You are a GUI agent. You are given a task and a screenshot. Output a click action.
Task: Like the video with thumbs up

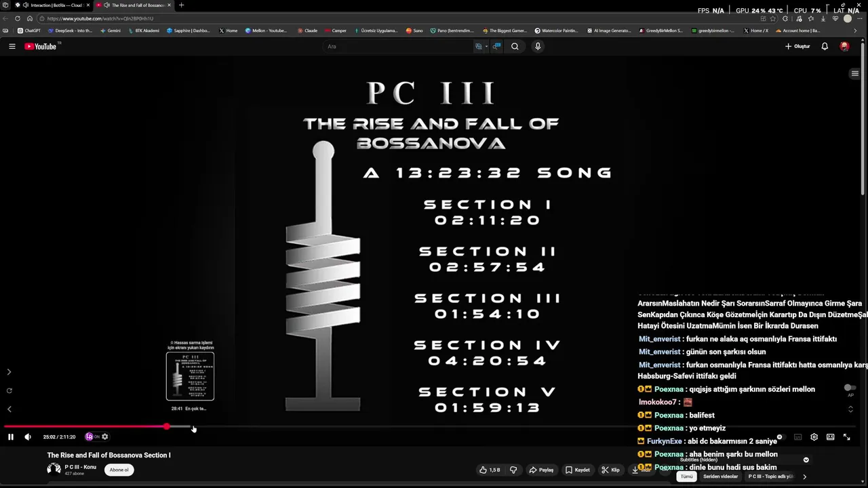point(490,470)
